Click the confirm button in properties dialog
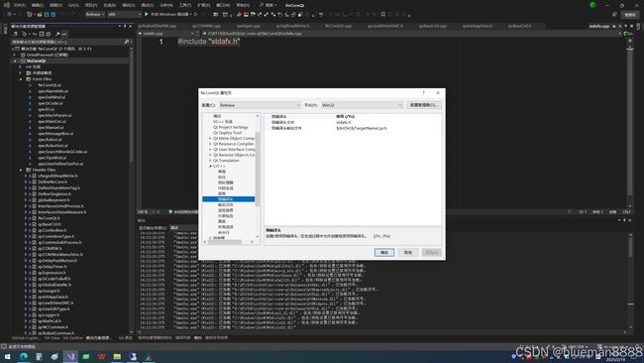The image size is (644, 363). coord(384,253)
